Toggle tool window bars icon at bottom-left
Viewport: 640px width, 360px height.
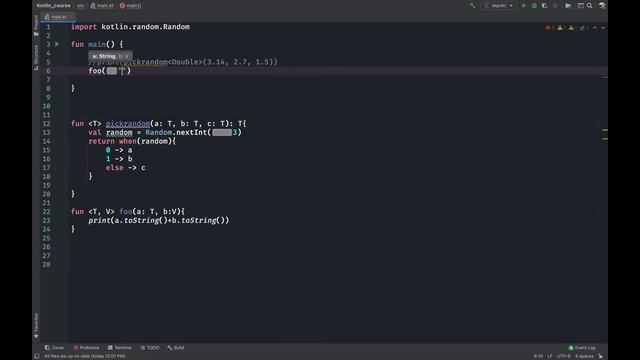coord(37,356)
